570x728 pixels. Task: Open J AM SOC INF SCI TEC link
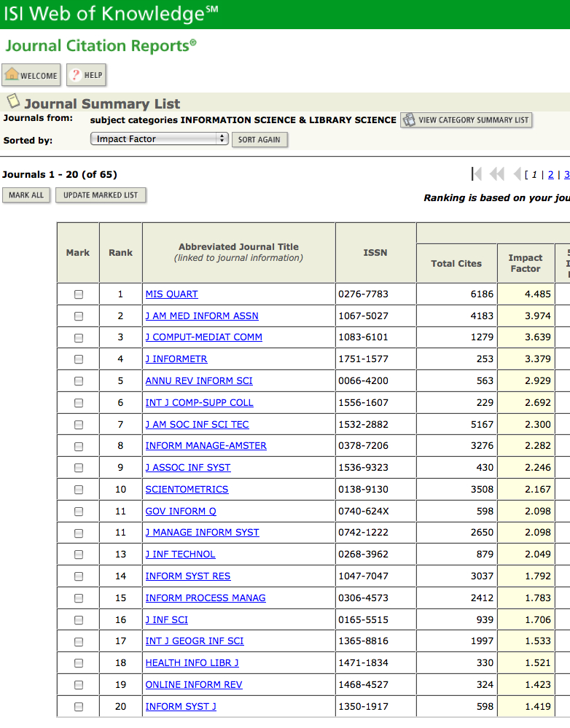tap(197, 424)
